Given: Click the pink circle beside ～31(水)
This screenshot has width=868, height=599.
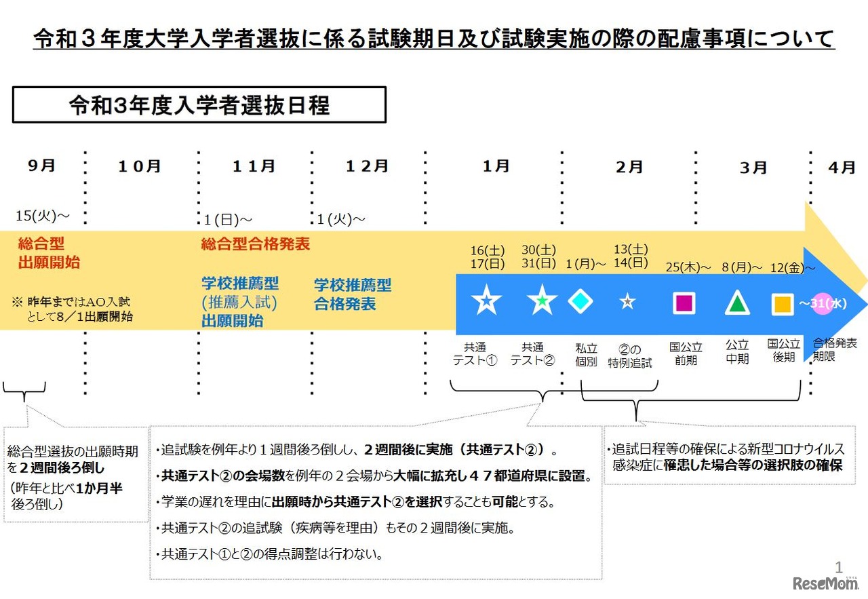Looking at the screenshot, I should tap(824, 304).
